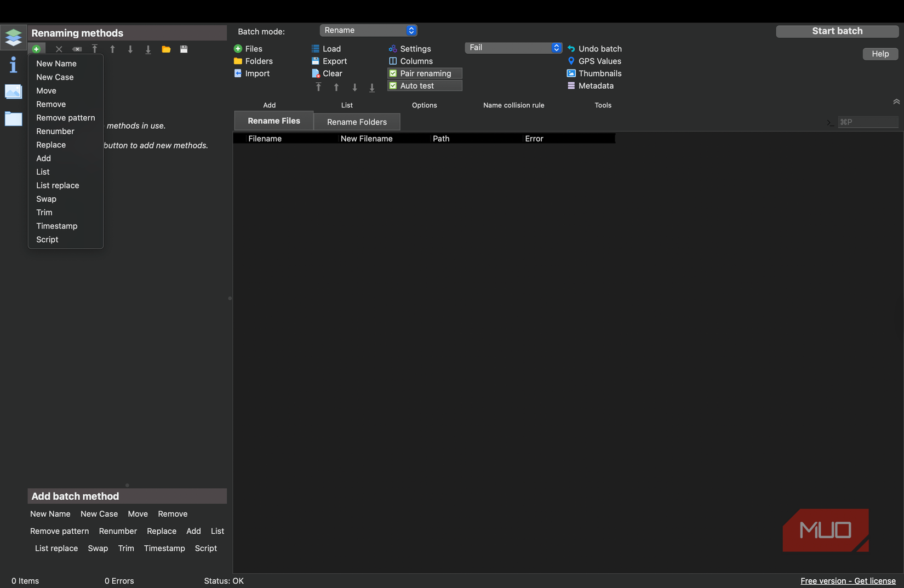Expand the name collision rule Fail dropdown

pyautogui.click(x=513, y=48)
